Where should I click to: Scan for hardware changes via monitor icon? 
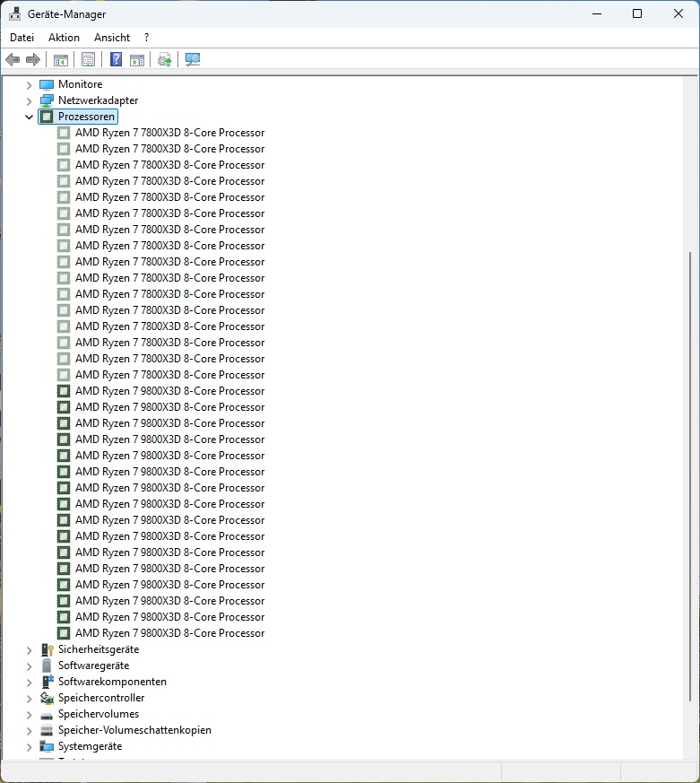[x=193, y=60]
